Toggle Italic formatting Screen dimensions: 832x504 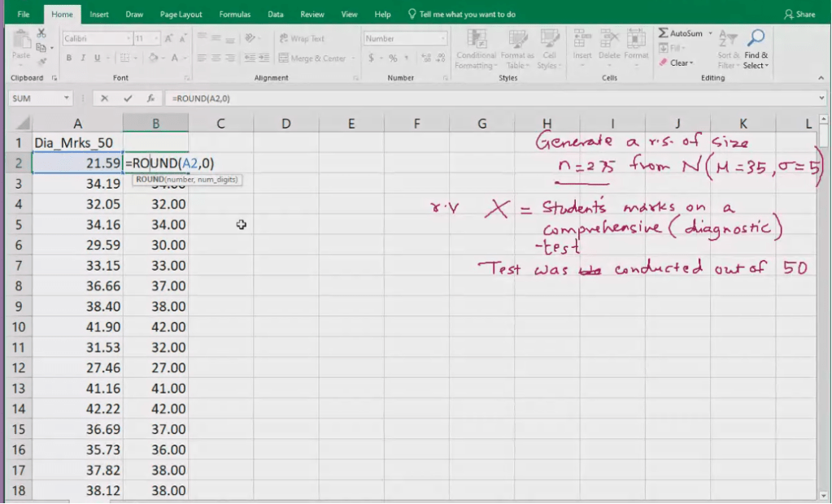click(83, 58)
